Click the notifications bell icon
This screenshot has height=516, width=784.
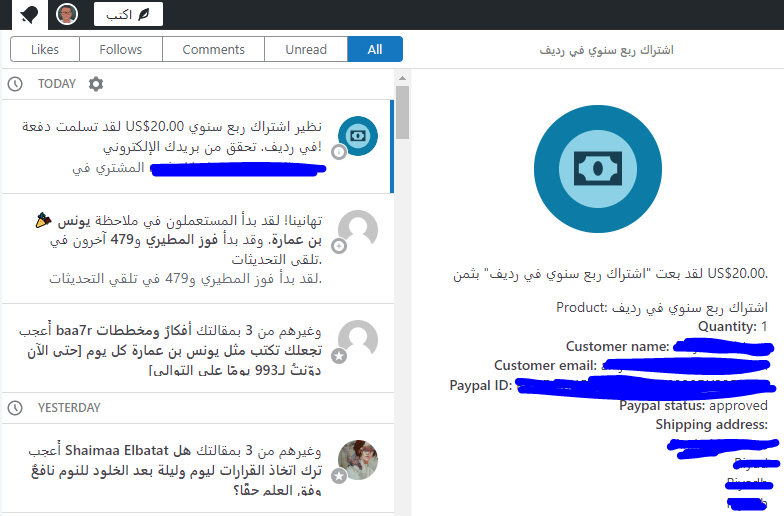[x=29, y=14]
